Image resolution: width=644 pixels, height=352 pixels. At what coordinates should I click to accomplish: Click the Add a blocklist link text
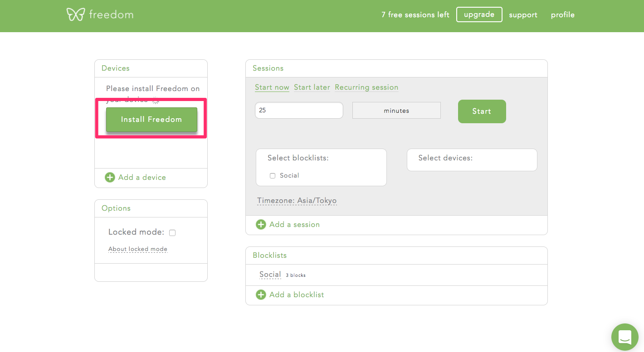point(297,294)
